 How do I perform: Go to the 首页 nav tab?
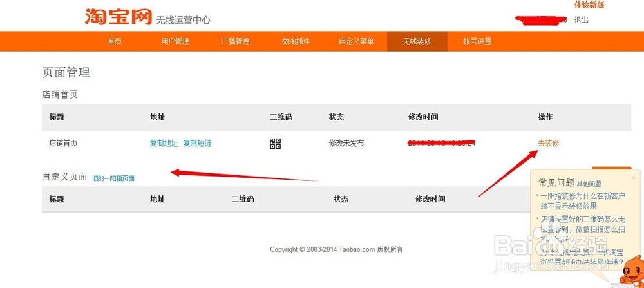coord(115,41)
